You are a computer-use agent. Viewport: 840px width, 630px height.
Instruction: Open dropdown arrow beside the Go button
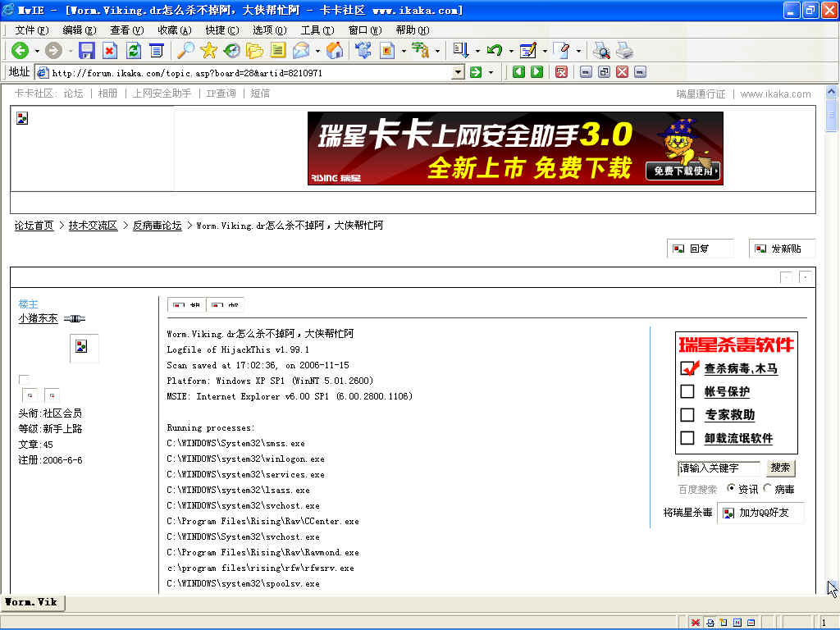click(491, 72)
